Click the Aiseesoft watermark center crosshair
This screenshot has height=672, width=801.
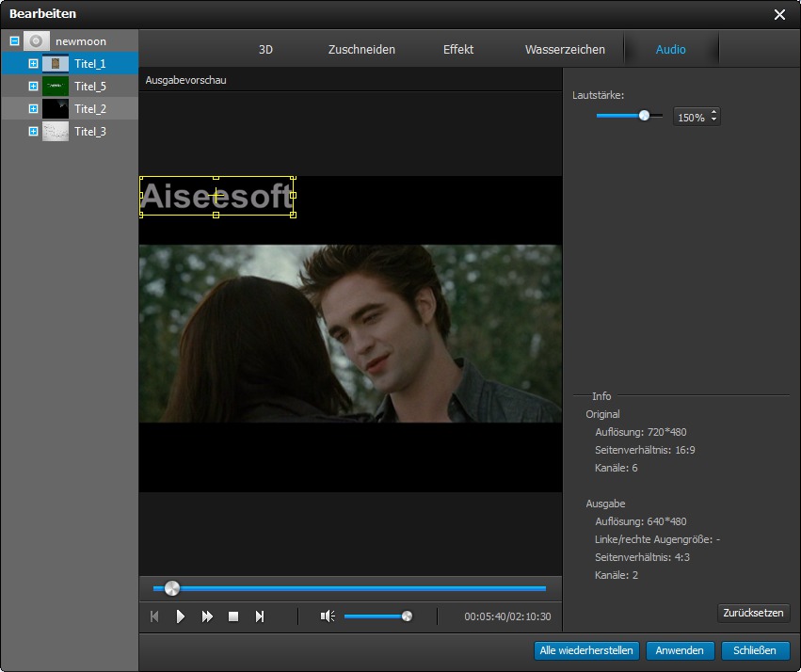[216, 196]
